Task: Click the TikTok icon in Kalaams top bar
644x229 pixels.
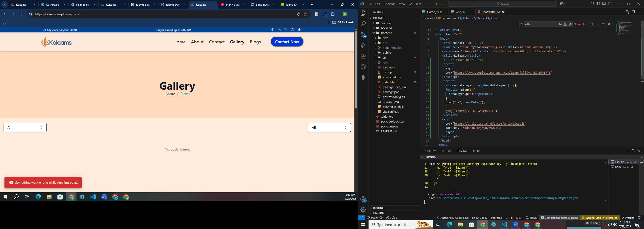Action: [299, 30]
